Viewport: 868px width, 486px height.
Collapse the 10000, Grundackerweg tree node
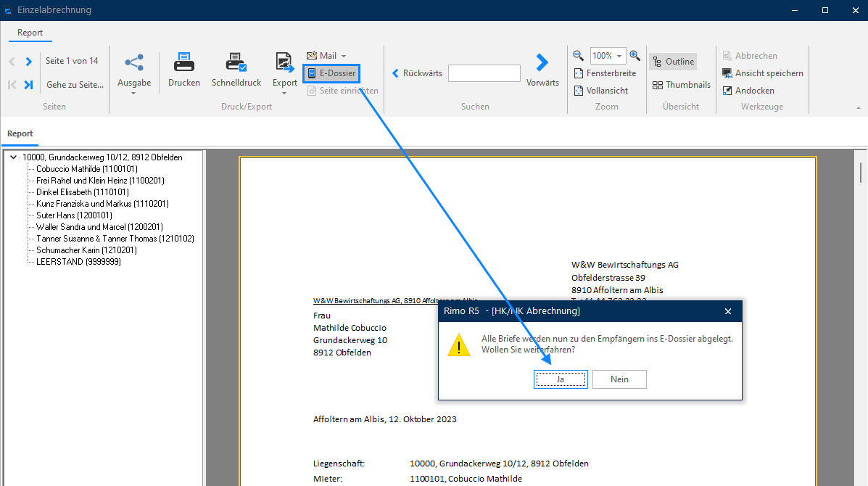[x=13, y=157]
